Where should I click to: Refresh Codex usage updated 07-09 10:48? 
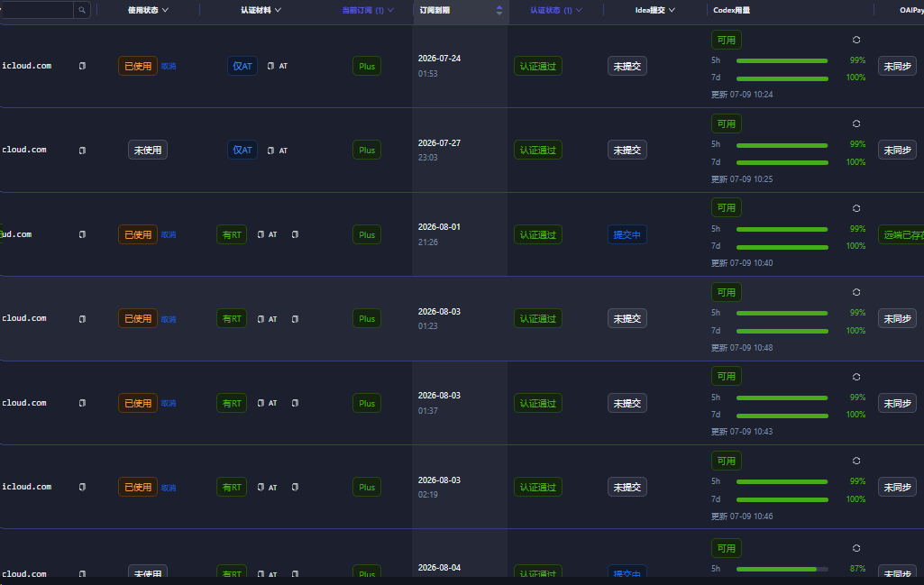pyautogui.click(x=856, y=292)
